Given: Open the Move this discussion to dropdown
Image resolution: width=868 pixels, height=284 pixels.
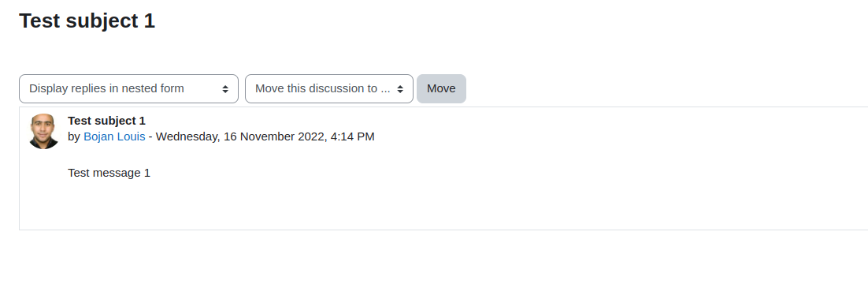Looking at the screenshot, I should 328,88.
